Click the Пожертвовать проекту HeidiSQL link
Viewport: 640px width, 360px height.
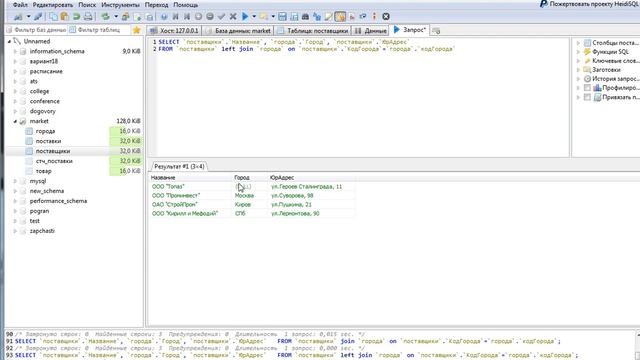[589, 4]
